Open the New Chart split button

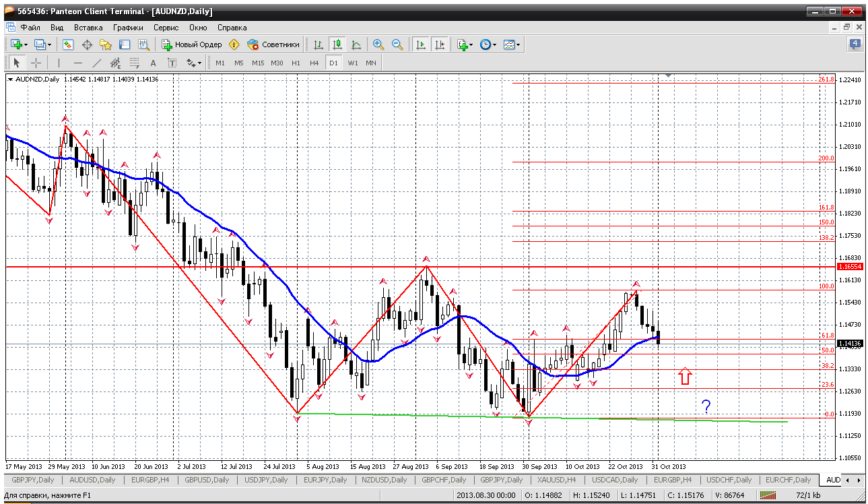tap(19, 44)
